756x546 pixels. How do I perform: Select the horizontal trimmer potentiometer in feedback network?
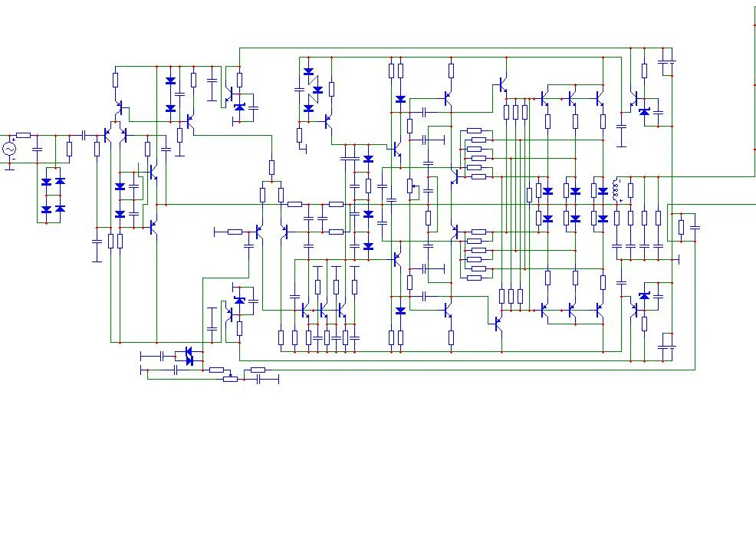(231, 377)
